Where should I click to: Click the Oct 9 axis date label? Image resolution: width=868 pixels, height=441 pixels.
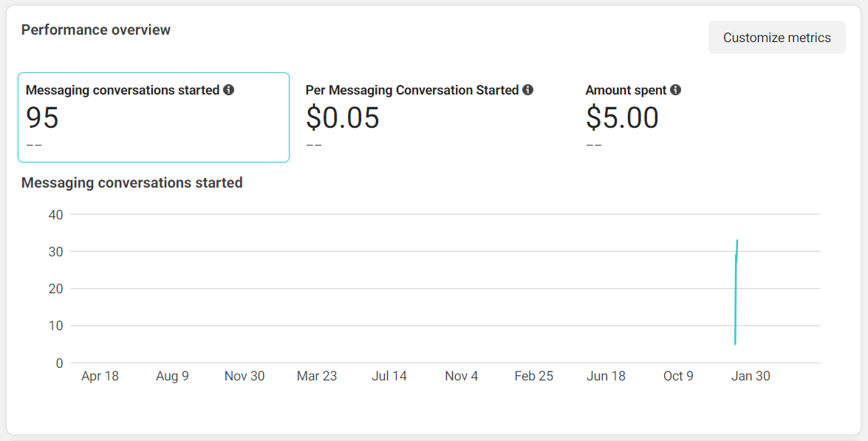(x=678, y=376)
